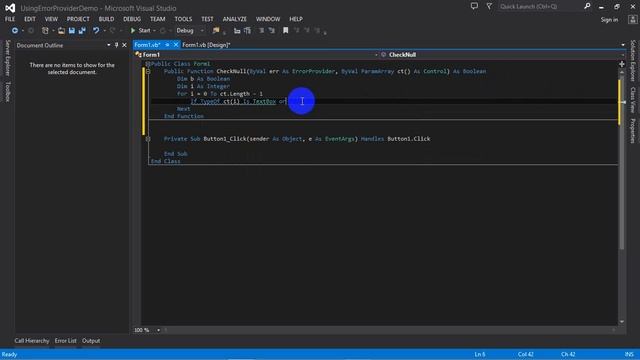Click the Quick Launch magnifier icon
The height and width of the screenshot is (360, 640).
[587, 6]
